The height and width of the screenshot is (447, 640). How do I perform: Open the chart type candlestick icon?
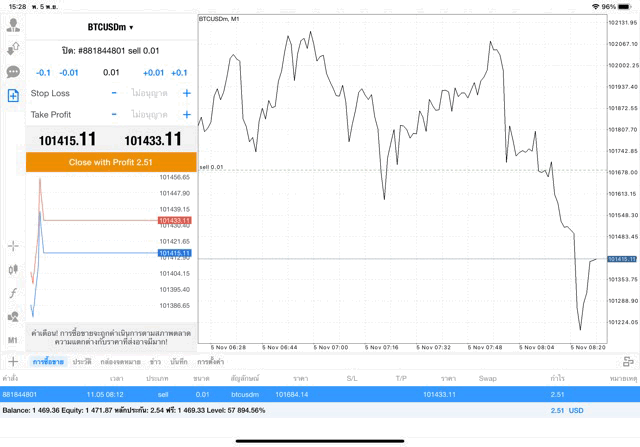13,269
